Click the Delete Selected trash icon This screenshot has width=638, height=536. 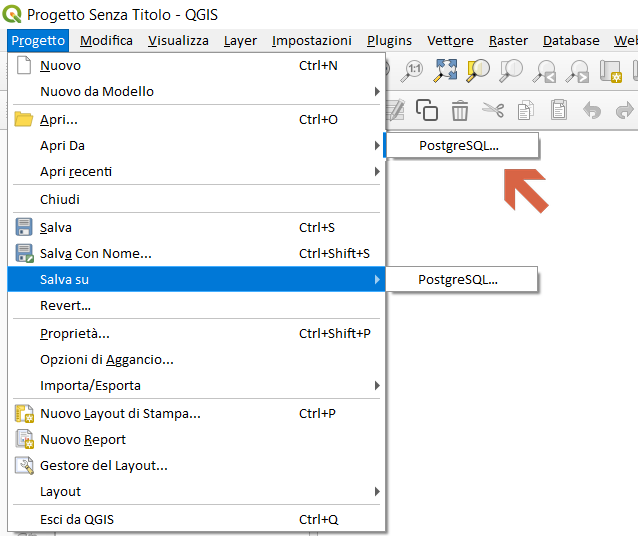(459, 110)
